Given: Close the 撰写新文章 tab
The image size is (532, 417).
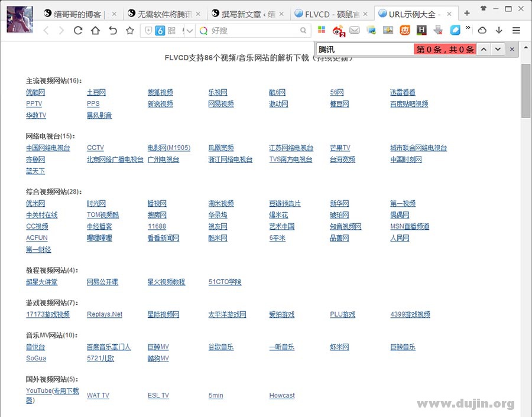Looking at the screenshot, I should tap(281, 14).
